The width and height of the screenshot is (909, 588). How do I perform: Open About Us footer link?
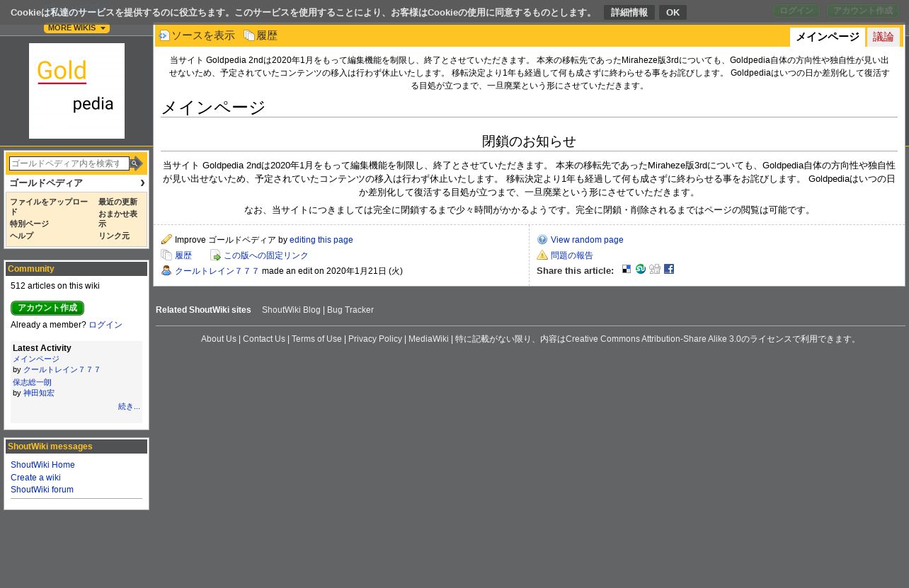pyautogui.click(x=219, y=339)
